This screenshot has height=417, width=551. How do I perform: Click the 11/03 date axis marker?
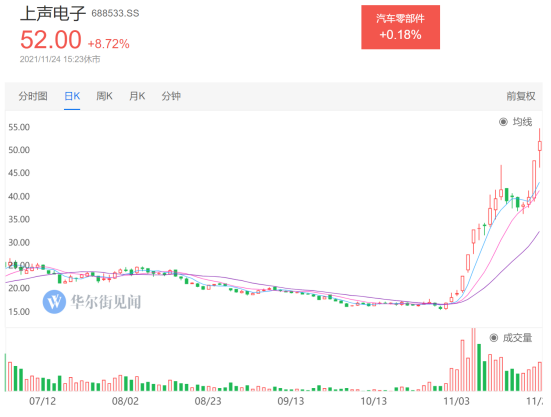[x=456, y=401]
